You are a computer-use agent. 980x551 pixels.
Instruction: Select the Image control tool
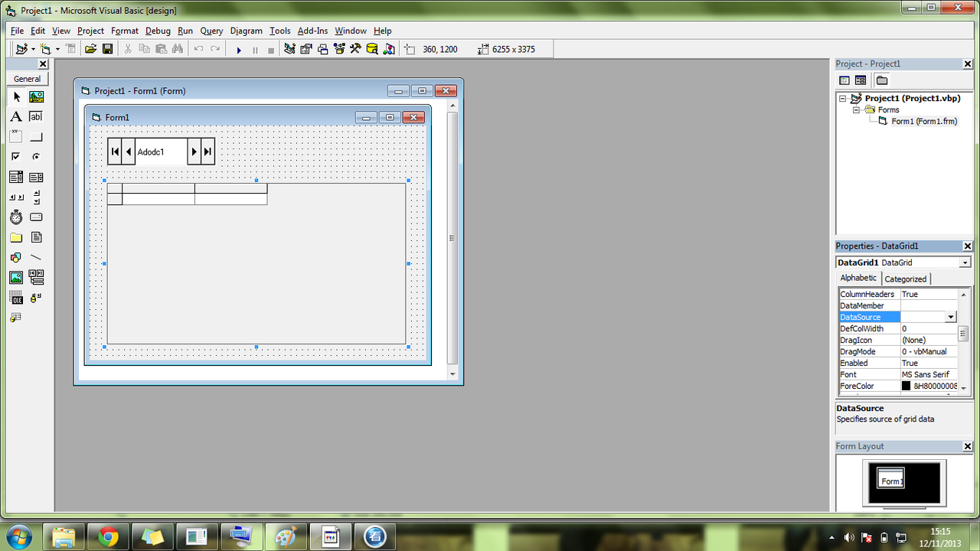coord(16,277)
